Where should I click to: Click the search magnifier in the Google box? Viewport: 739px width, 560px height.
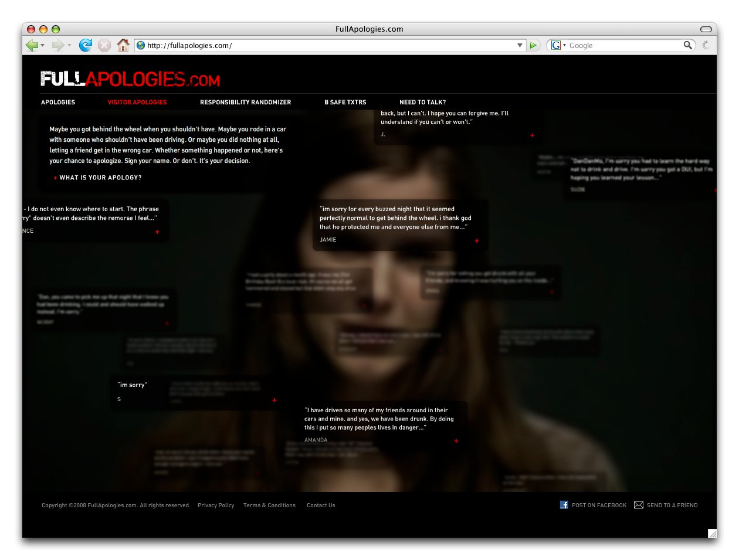tap(688, 45)
